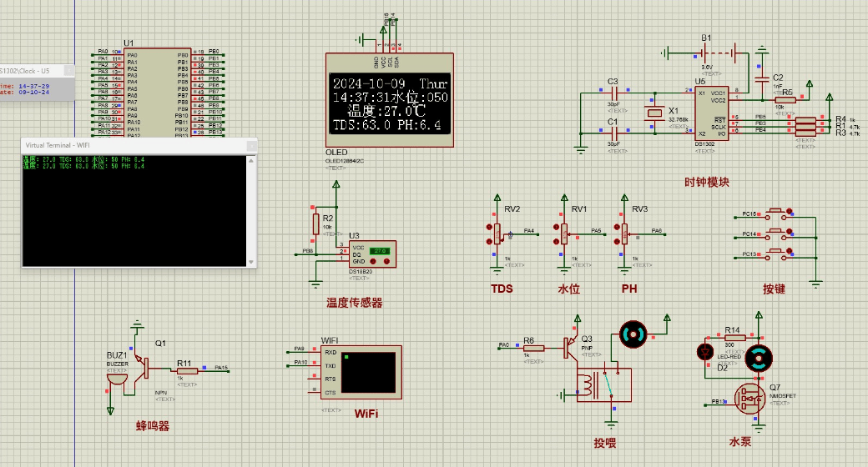868x467 pixels.
Task: Close the Virtual Terminal - WIFI window
Action: [250, 145]
